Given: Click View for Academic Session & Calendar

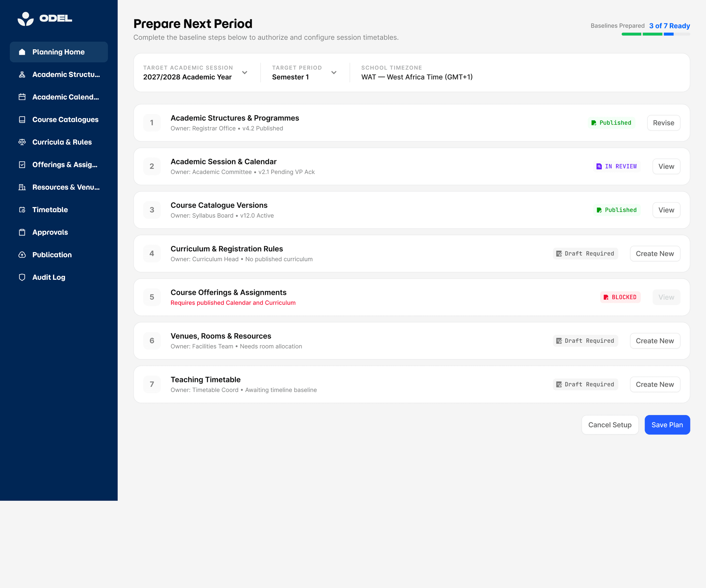Looking at the screenshot, I should (x=666, y=166).
